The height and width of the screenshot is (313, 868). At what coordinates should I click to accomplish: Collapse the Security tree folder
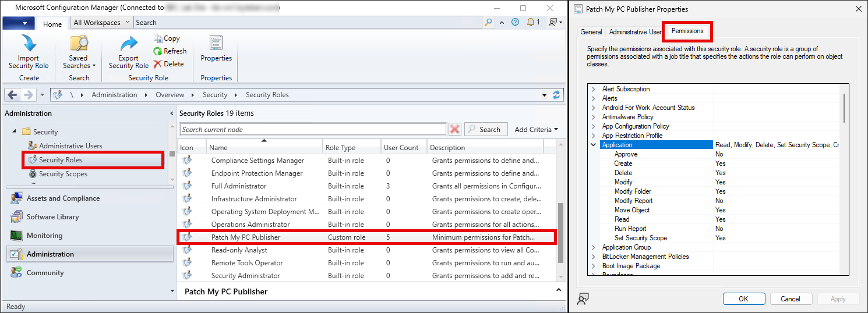coord(14,132)
